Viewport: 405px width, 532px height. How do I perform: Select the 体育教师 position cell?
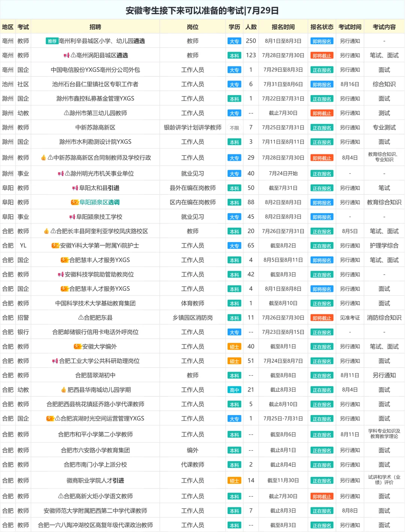pyautogui.click(x=193, y=303)
